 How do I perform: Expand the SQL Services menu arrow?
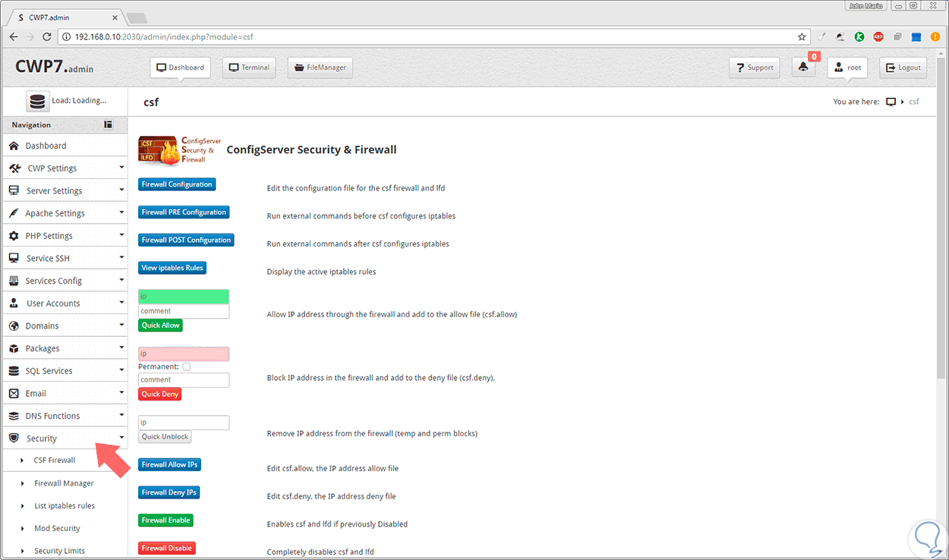tap(121, 370)
